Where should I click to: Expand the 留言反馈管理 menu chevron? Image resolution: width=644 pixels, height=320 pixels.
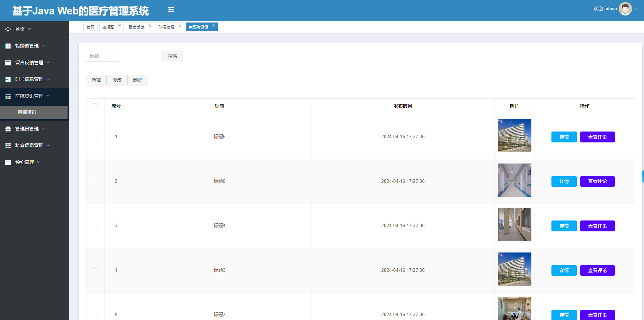48,63
